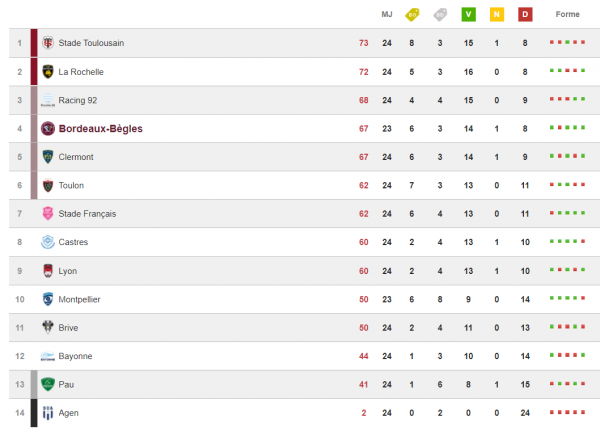
Task: Click the green Pau club shield
Action: [48, 384]
